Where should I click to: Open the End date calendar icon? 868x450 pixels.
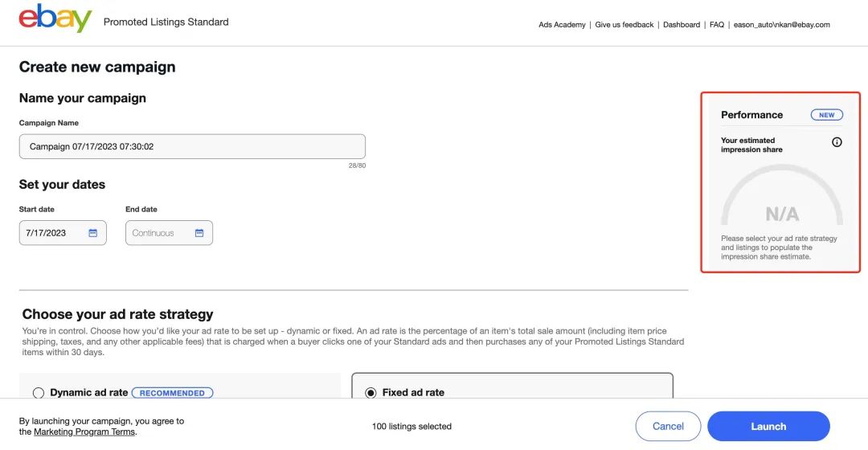coord(199,233)
